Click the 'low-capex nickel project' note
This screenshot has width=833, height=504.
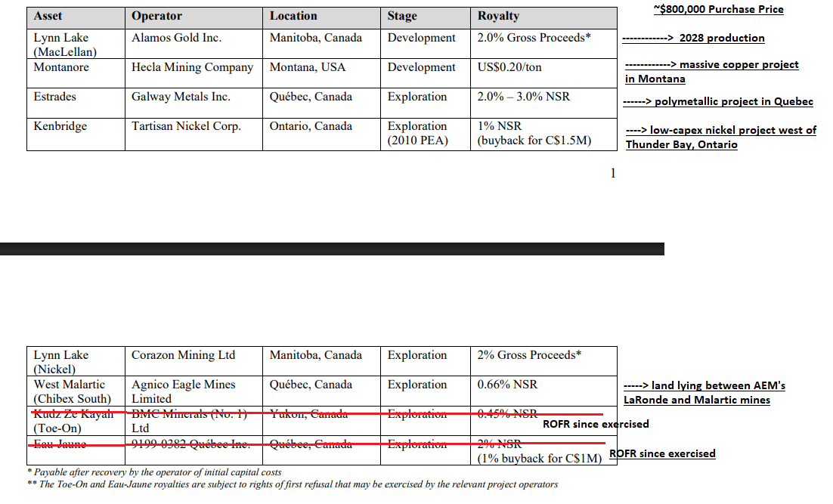tap(721, 137)
